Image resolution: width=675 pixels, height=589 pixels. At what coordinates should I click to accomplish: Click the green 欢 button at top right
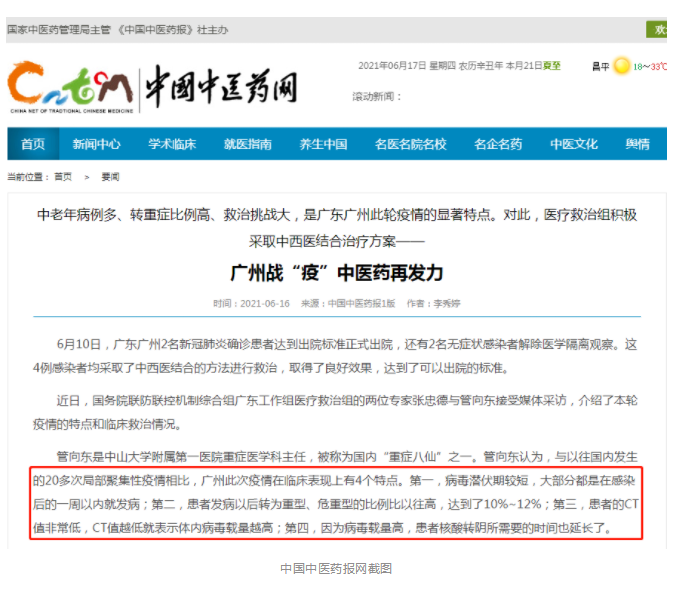point(659,30)
